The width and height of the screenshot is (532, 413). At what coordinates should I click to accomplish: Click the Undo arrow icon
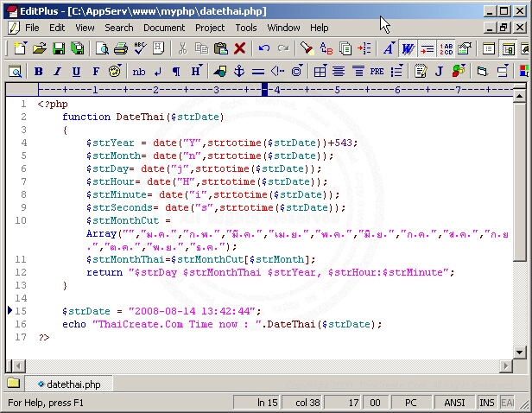pyautogui.click(x=264, y=48)
